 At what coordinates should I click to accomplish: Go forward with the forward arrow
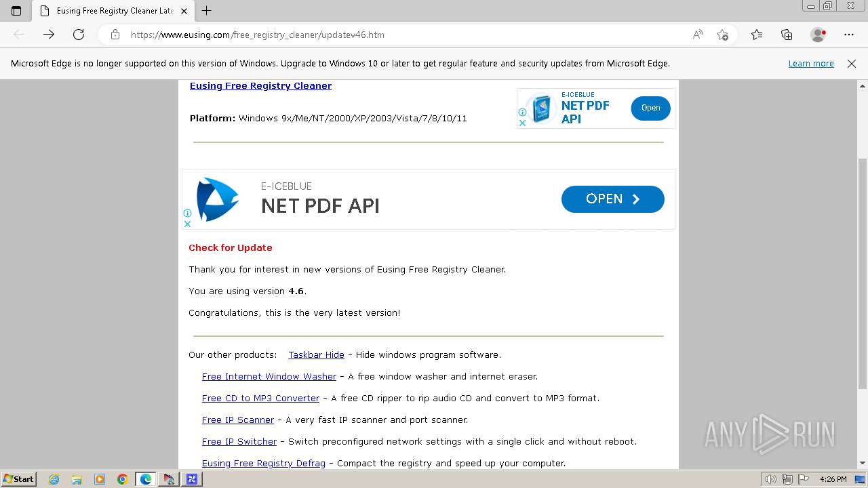[x=49, y=35]
